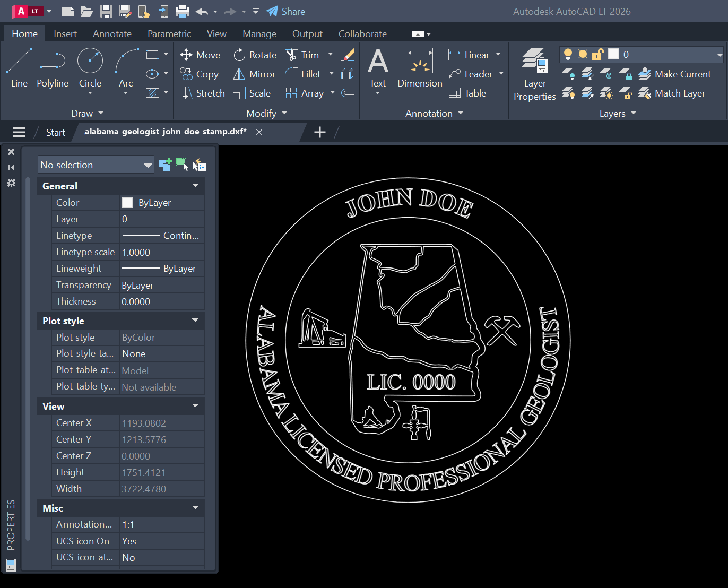The width and height of the screenshot is (728, 588).
Task: Open the object selection dropdown
Action: (96, 165)
